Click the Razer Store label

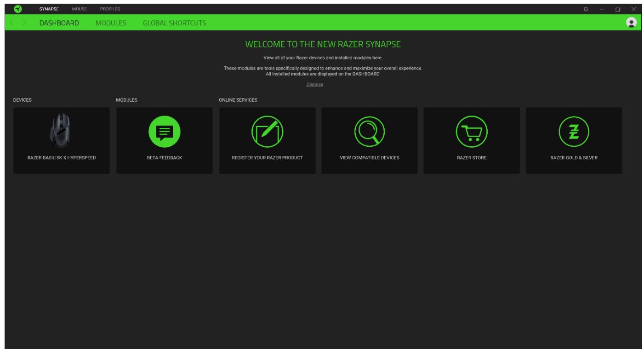472,158
